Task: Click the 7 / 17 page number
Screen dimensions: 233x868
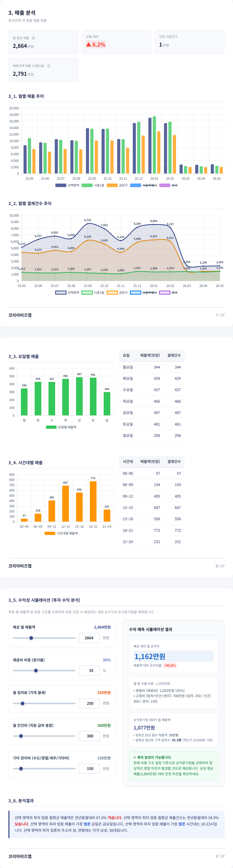Action: (220, 315)
